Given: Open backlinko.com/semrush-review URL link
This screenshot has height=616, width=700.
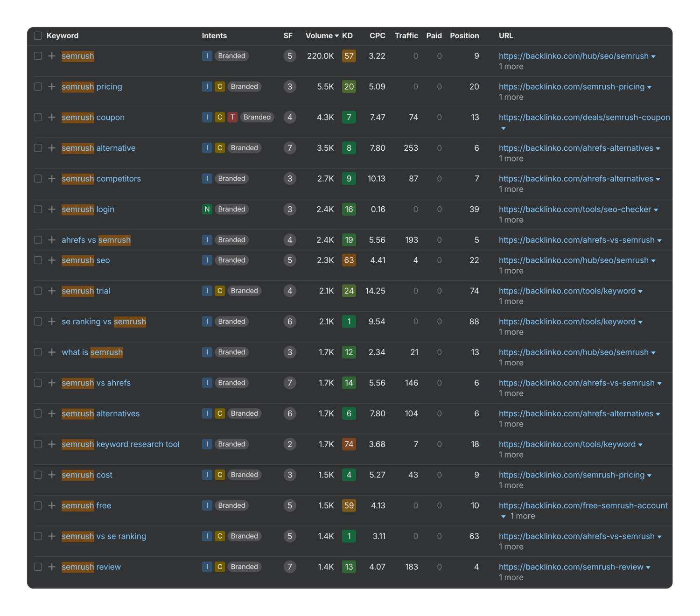Looking at the screenshot, I should 571,567.
